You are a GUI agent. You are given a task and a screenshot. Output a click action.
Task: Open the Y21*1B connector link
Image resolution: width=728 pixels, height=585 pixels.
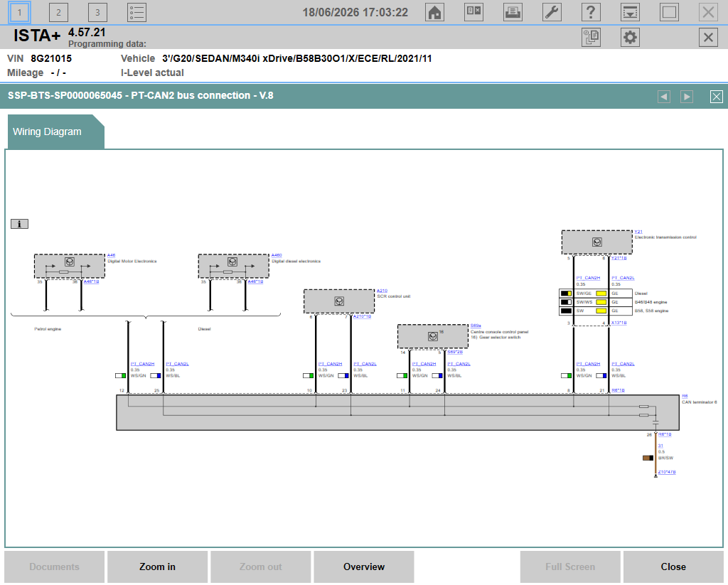click(619, 258)
